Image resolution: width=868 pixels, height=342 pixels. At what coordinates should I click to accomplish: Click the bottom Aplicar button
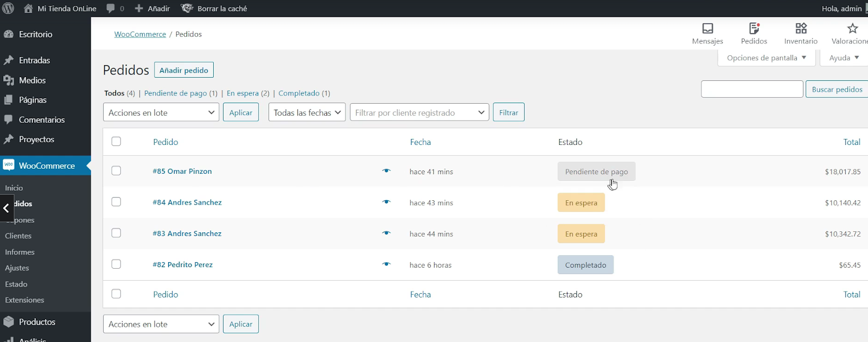(x=241, y=324)
